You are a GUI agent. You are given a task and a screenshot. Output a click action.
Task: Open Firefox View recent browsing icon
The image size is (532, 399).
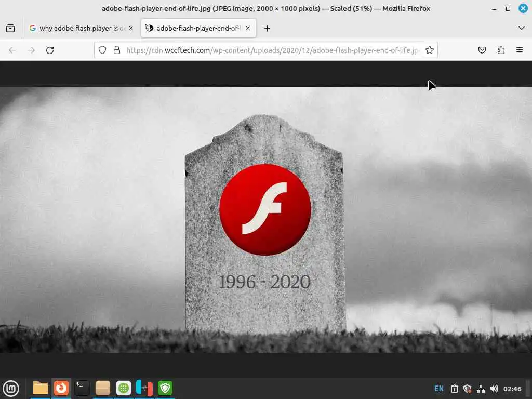click(10, 28)
